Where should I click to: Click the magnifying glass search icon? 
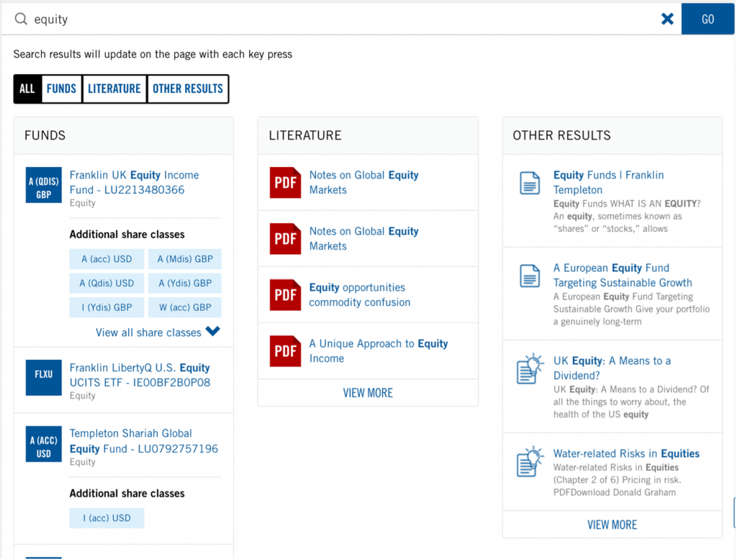tap(21, 19)
